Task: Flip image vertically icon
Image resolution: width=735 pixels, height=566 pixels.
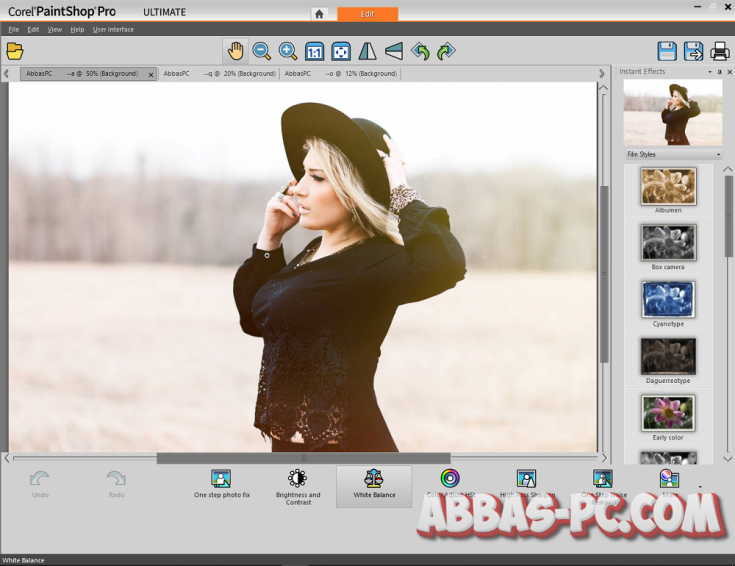Action: tap(394, 51)
